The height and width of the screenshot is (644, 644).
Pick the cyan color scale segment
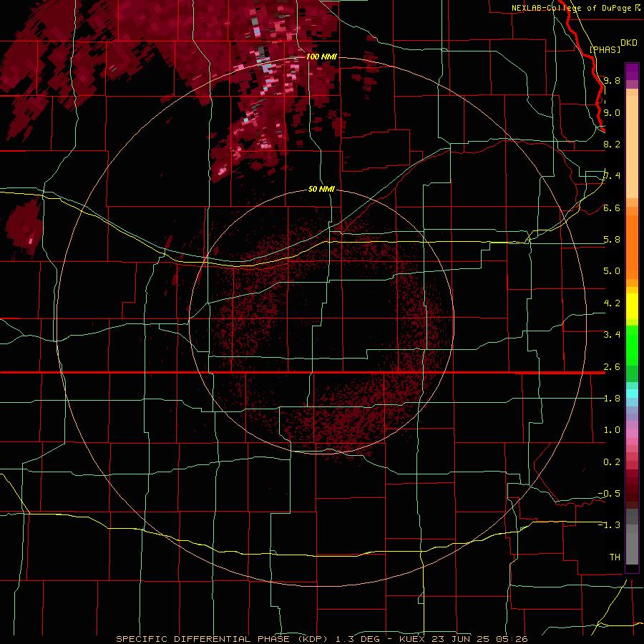pyautogui.click(x=632, y=393)
